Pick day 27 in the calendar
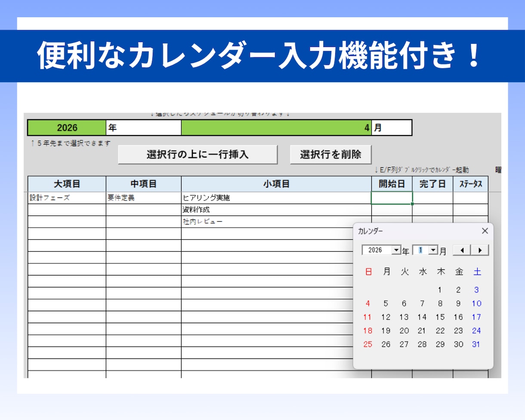The image size is (525, 420). [404, 344]
